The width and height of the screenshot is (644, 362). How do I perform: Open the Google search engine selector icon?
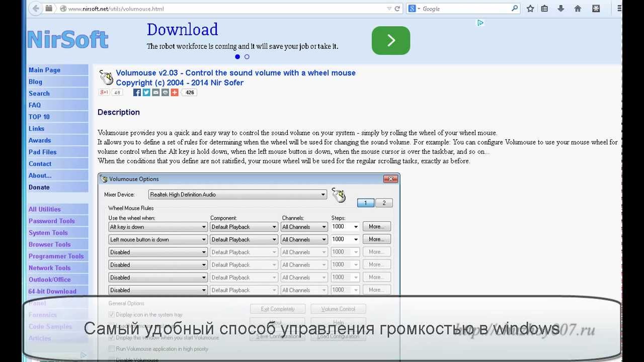coord(414,9)
